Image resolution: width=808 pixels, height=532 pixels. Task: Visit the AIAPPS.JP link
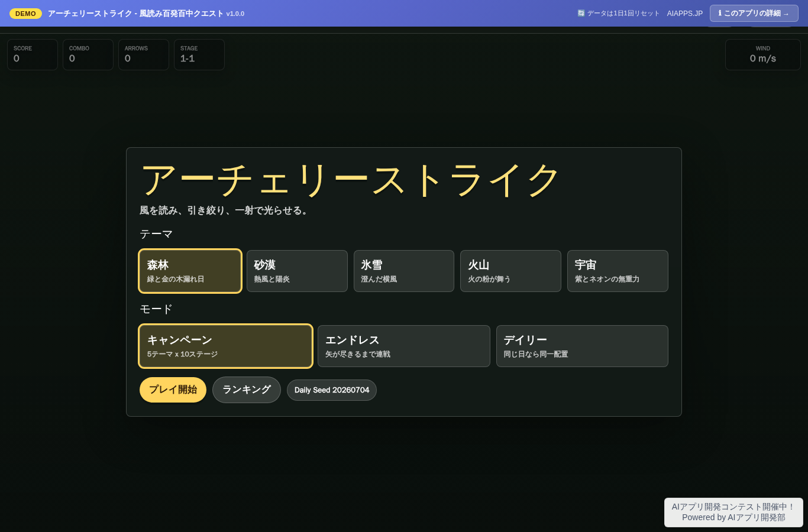coord(685,14)
